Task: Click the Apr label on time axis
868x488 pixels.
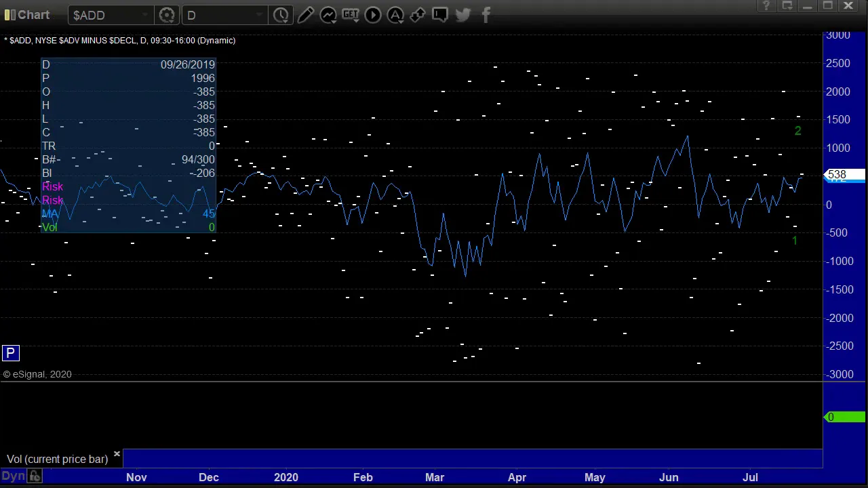Action: [517, 477]
